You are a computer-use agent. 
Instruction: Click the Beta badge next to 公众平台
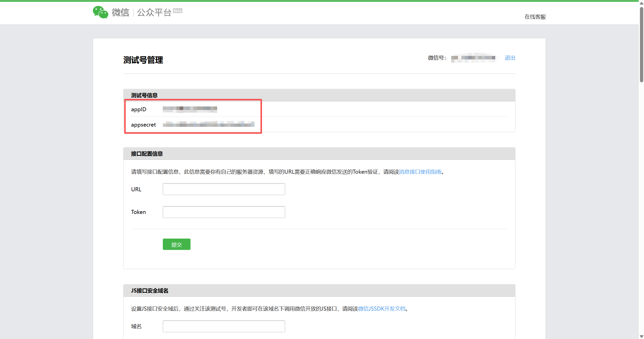pos(177,11)
